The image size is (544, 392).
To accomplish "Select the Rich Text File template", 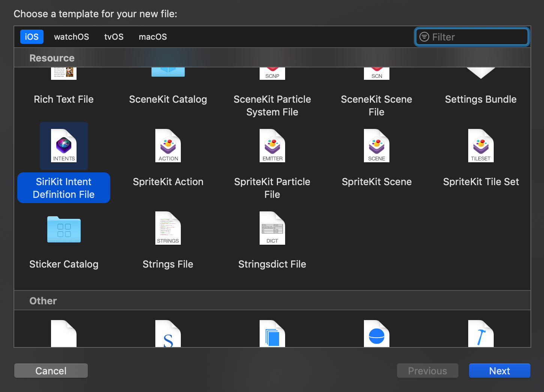I will click(64, 99).
